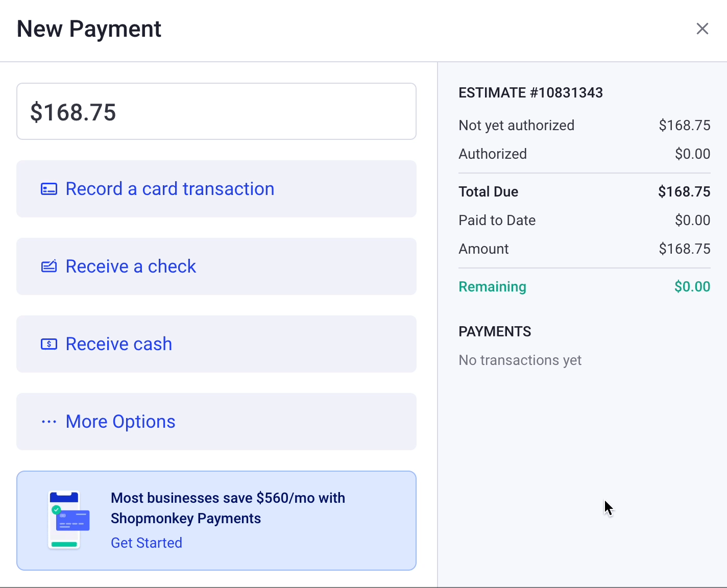The height and width of the screenshot is (588, 727).
Task: Click the ellipsis icon beside More Options
Action: click(49, 422)
